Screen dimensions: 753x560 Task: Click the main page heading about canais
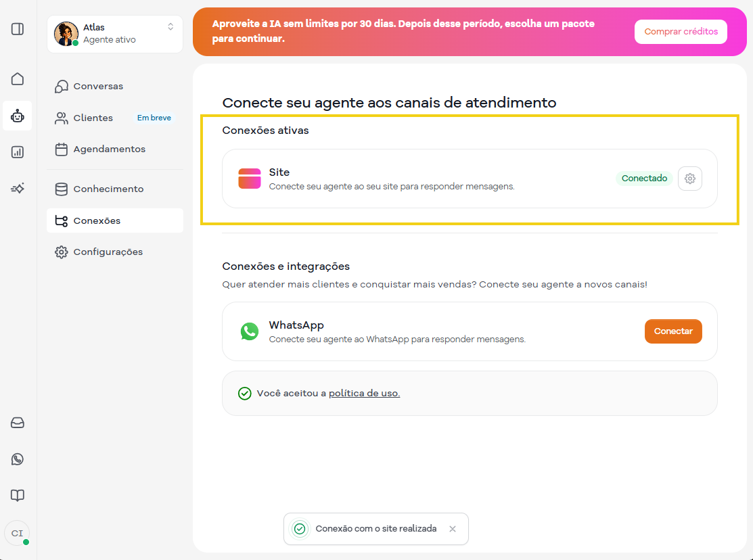(389, 103)
